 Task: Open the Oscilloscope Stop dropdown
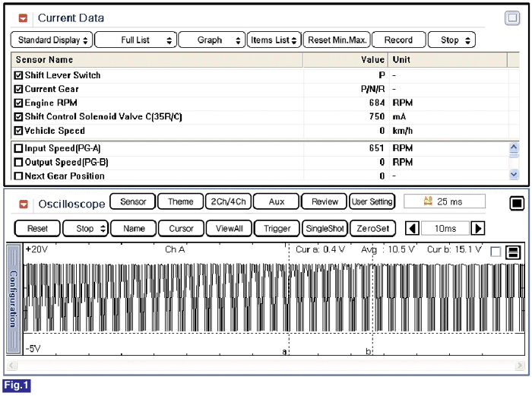click(85, 228)
